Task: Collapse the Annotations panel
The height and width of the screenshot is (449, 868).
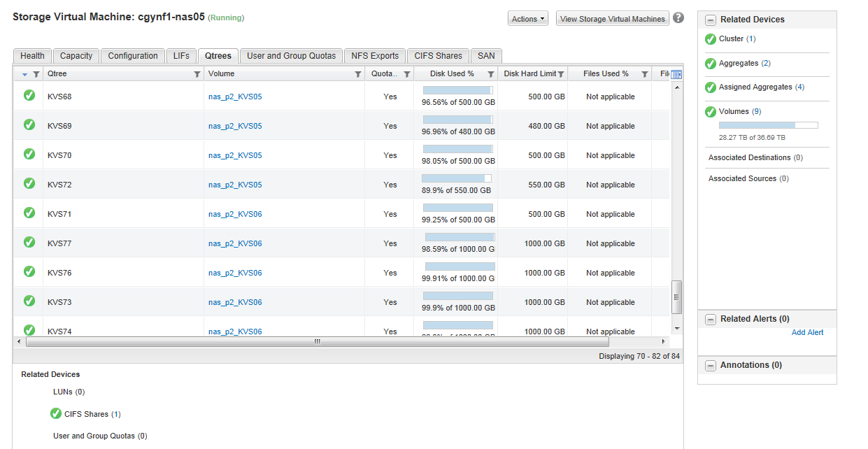Action: point(711,366)
